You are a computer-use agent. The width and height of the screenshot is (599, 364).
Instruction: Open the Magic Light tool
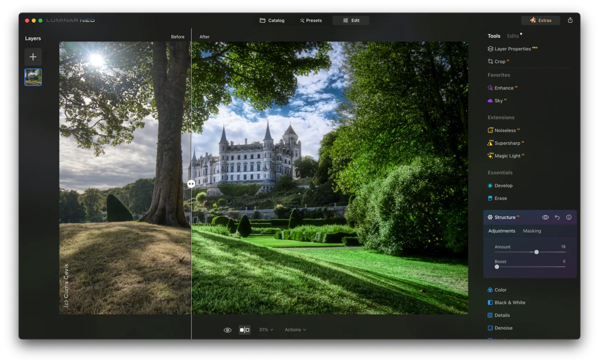pyautogui.click(x=507, y=156)
